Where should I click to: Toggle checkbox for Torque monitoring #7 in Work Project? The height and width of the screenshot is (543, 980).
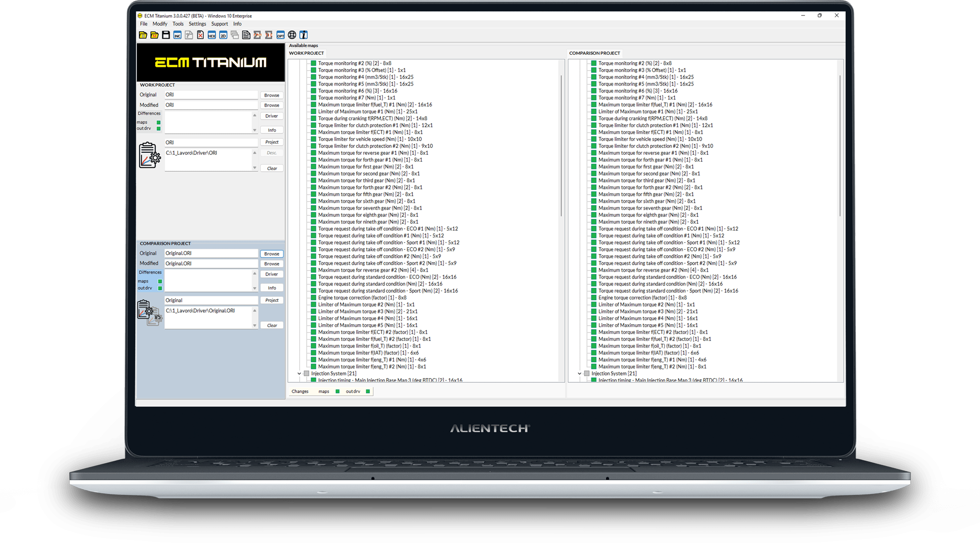(314, 98)
